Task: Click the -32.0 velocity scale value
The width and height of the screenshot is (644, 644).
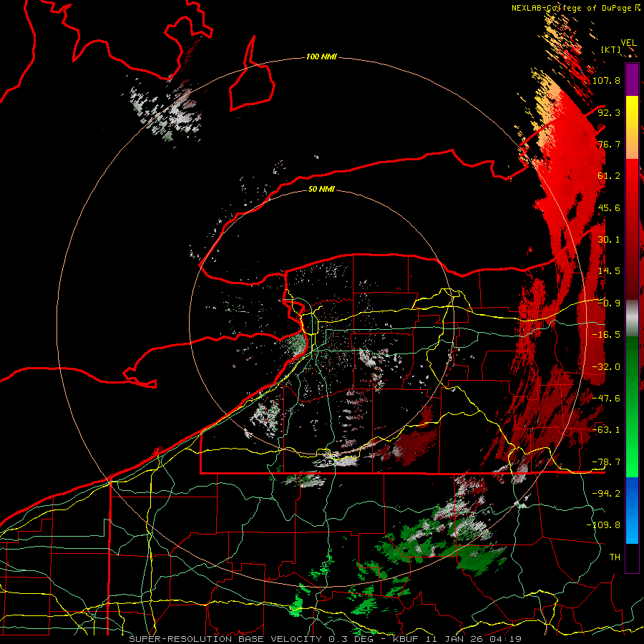Action: (606, 367)
